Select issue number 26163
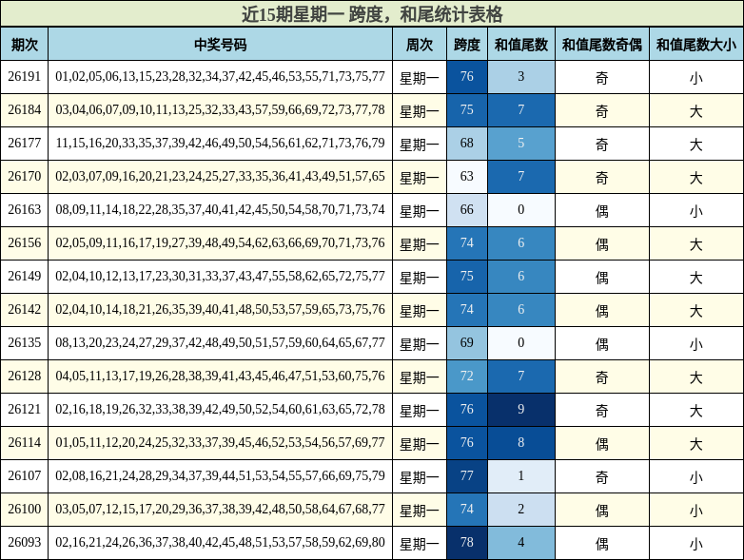744x560 pixels. click(24, 209)
